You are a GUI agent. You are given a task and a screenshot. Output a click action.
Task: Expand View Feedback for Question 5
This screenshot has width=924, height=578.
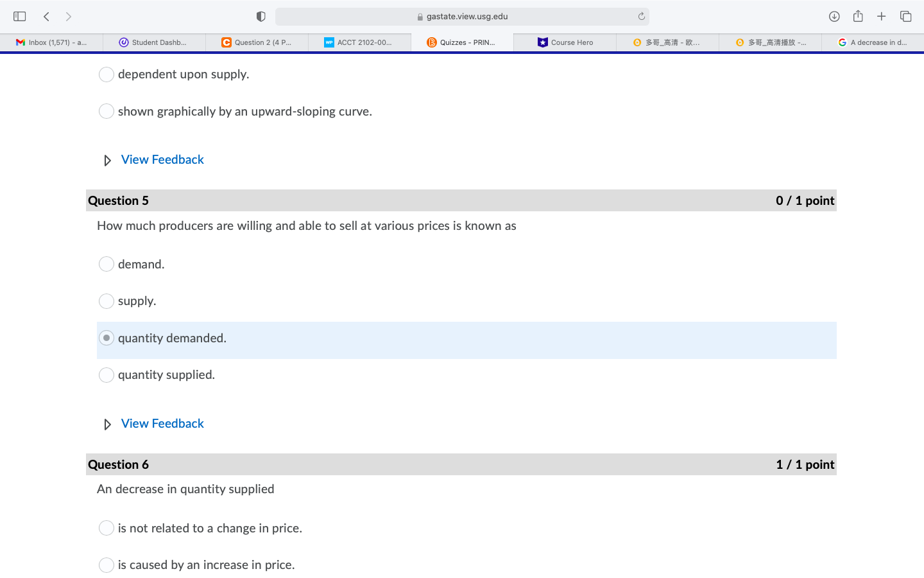[x=162, y=423]
